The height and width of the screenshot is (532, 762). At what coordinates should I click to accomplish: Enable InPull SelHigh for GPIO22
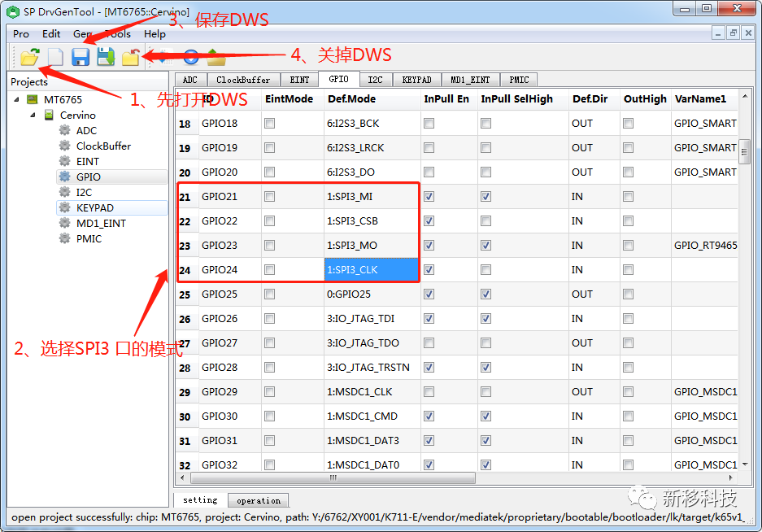pos(486,220)
